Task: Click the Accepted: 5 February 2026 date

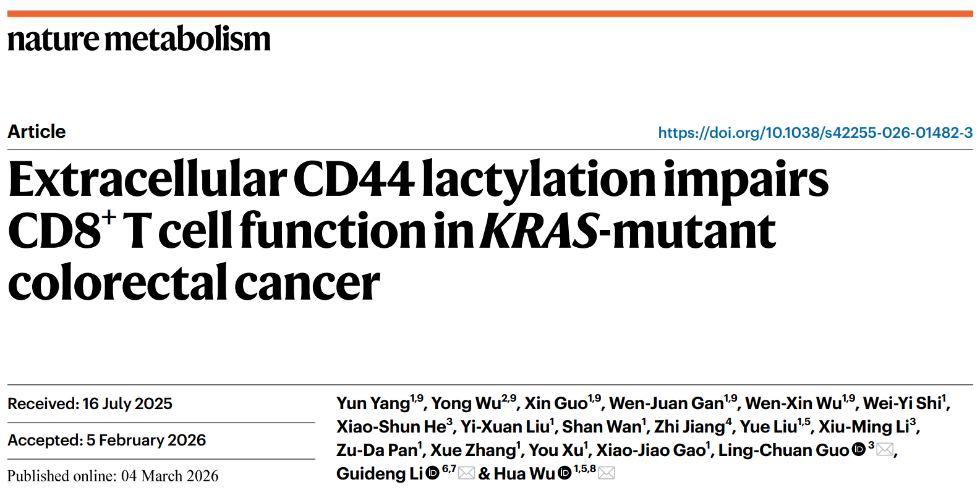Action: tap(106, 440)
